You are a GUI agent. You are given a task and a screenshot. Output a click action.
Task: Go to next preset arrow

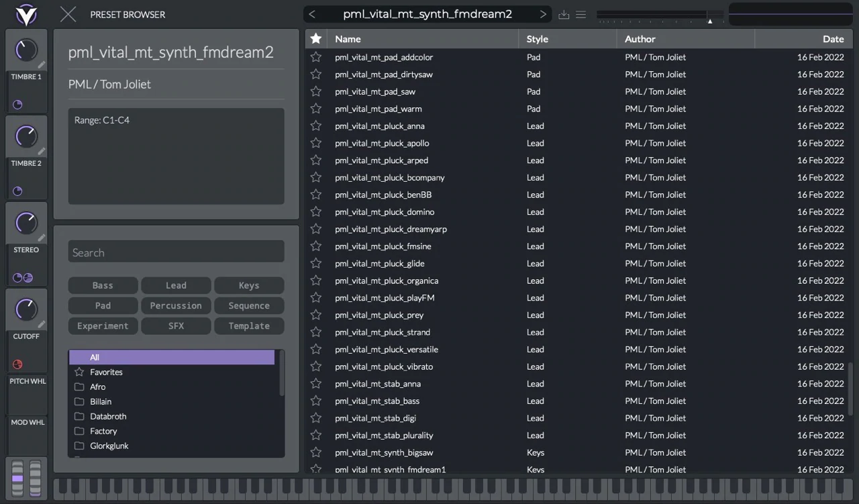[x=543, y=14]
